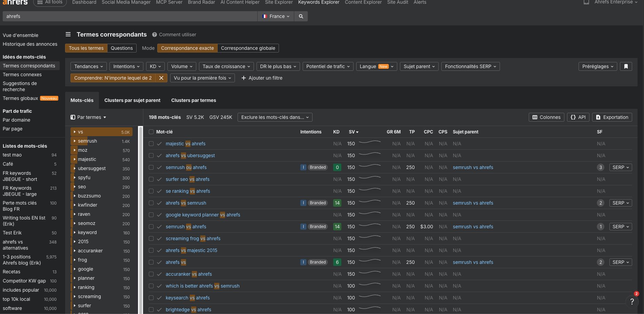Click Ajouter un filtre
The image size is (644, 314).
coord(262,78)
